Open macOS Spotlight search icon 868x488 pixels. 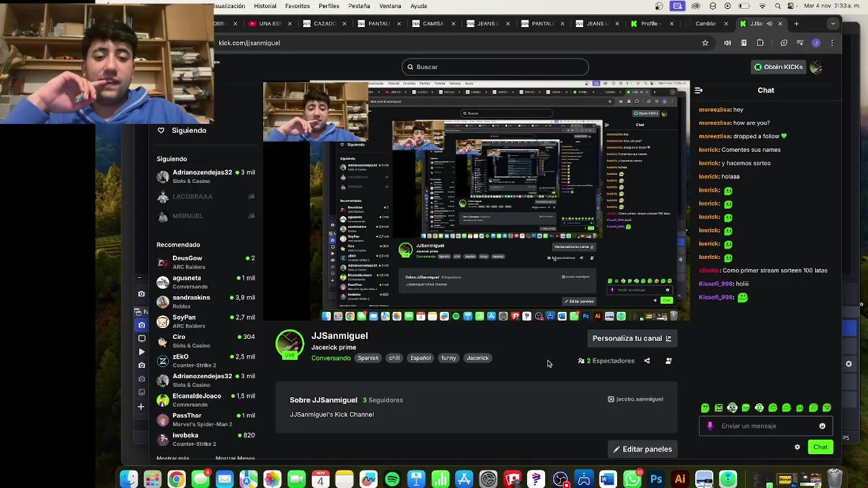[778, 6]
